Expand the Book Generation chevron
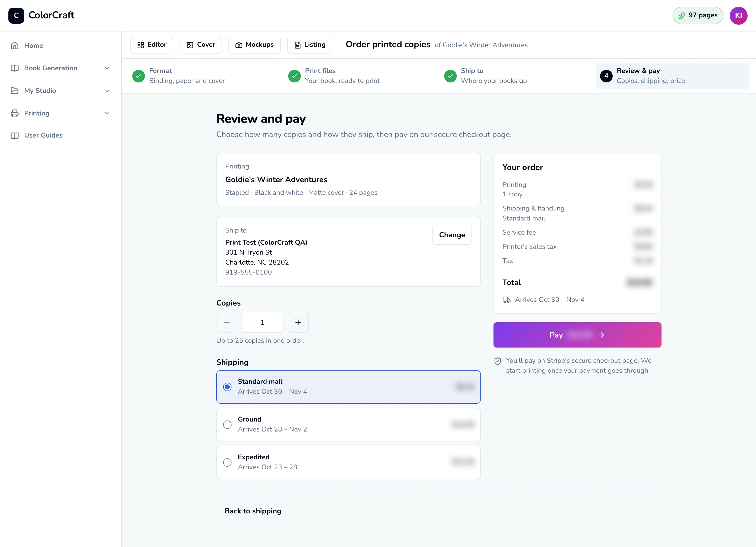This screenshot has height=547, width=756. tap(107, 68)
